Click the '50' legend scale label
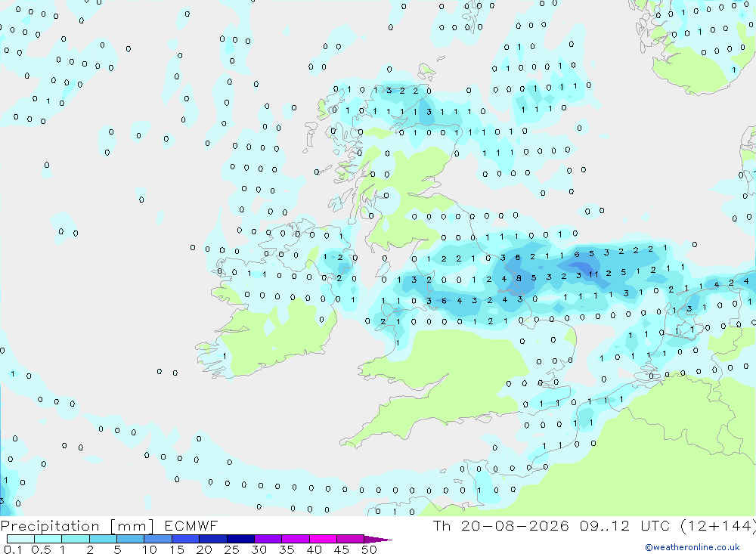This screenshot has height=554, width=756. point(370,549)
